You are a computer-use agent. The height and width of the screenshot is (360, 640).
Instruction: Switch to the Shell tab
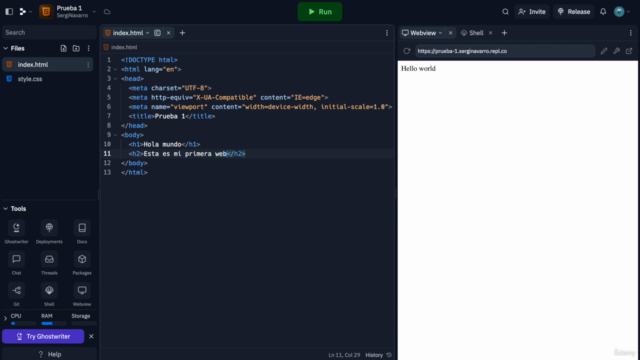click(x=476, y=33)
